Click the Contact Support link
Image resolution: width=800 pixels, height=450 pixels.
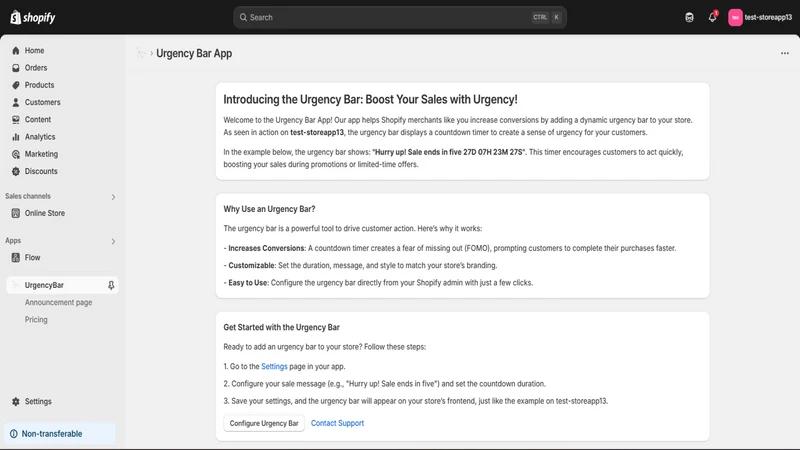[337, 423]
